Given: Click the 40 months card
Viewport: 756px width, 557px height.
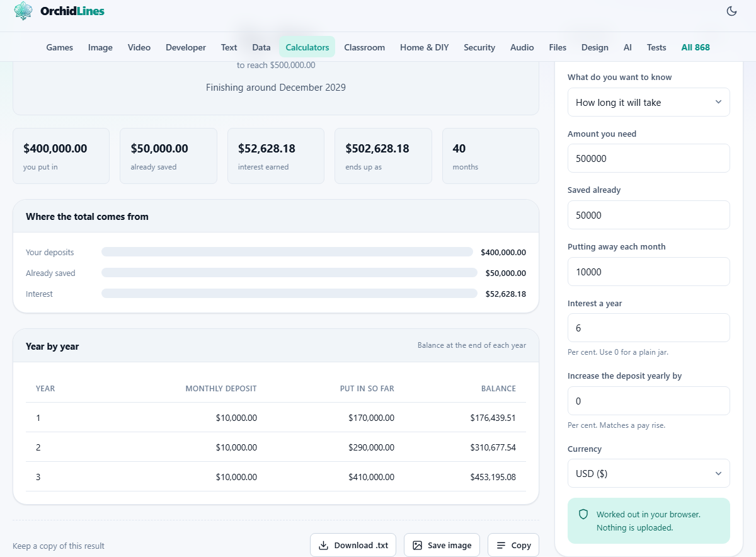Looking at the screenshot, I should [x=491, y=156].
